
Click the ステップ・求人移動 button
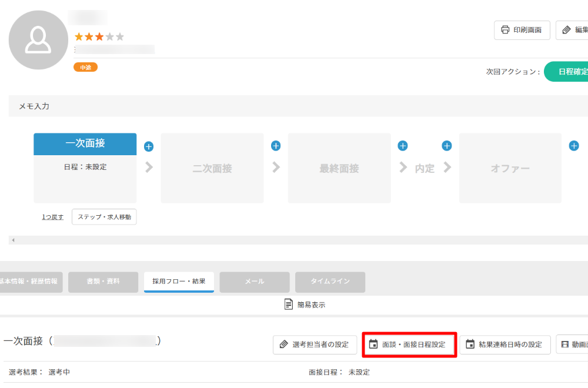[x=104, y=217]
